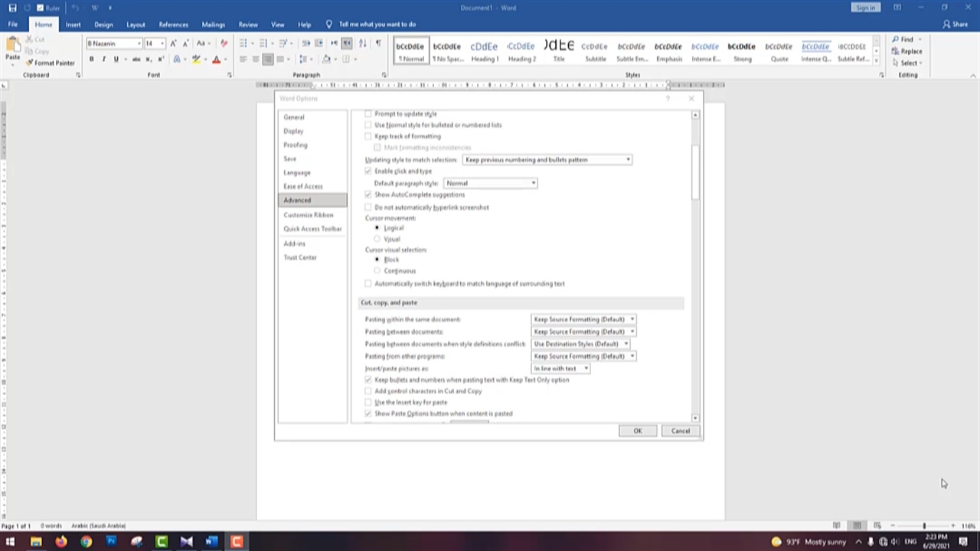The image size is (980, 551).
Task: Switch to Proofing category in Word Options
Action: click(296, 145)
